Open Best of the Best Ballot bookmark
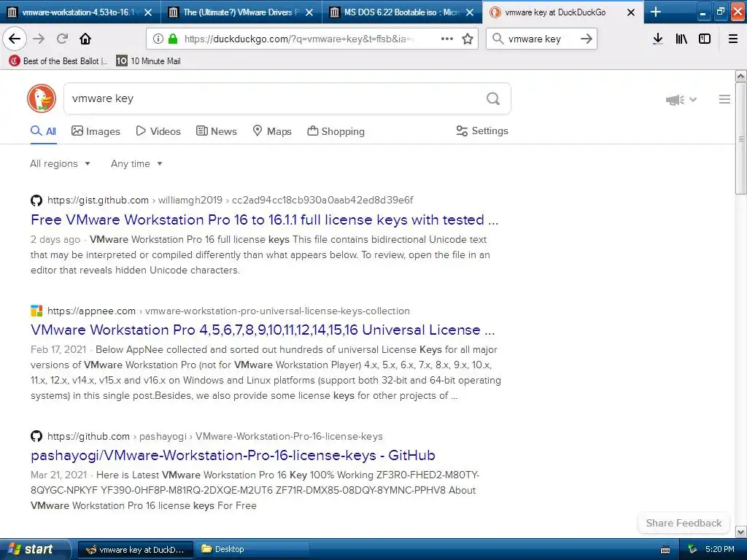747x560 pixels. point(58,61)
